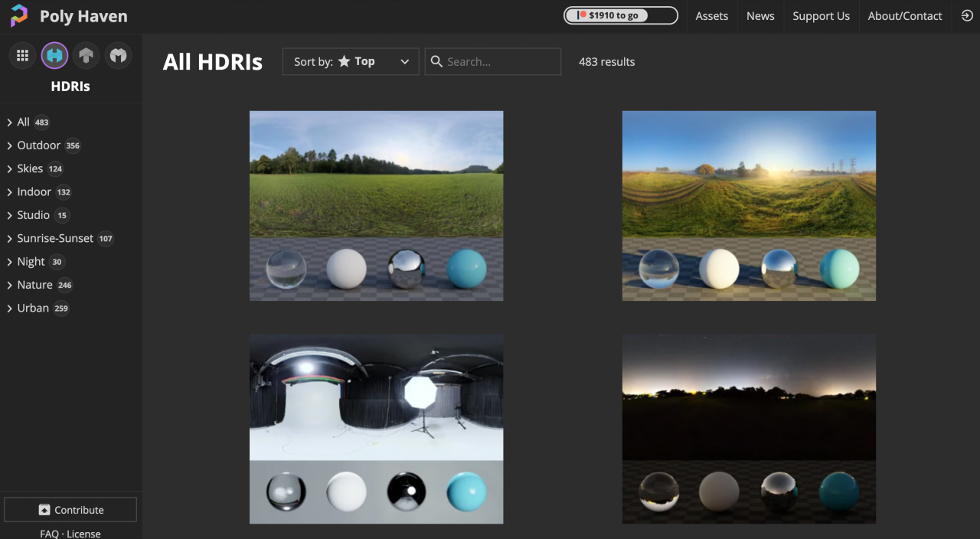The image size is (980, 539).
Task: Click the Poly Haven site title
Action: coord(83,16)
